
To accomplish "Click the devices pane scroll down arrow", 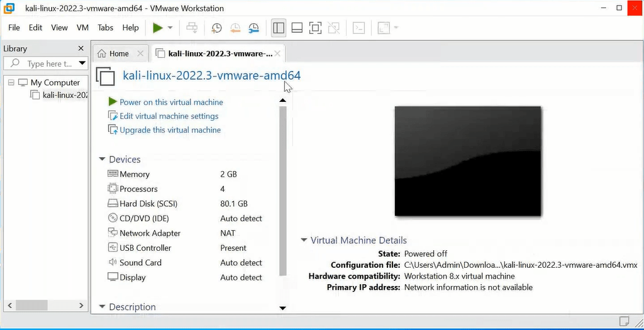I will [282, 308].
